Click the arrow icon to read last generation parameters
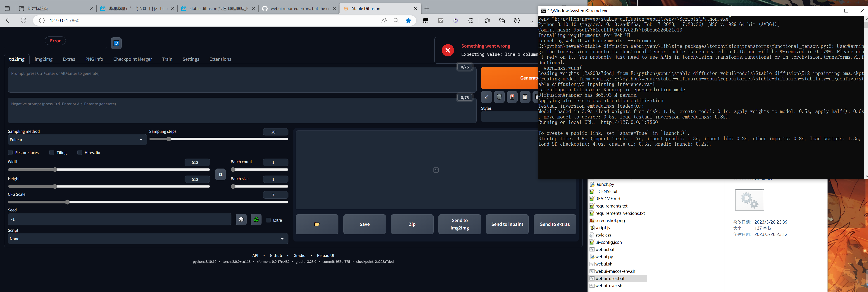Screen dimensions: 868x292 pos(486,97)
